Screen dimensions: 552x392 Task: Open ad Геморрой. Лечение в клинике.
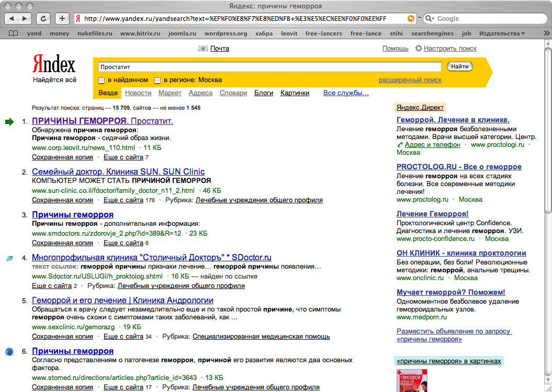tap(453, 120)
